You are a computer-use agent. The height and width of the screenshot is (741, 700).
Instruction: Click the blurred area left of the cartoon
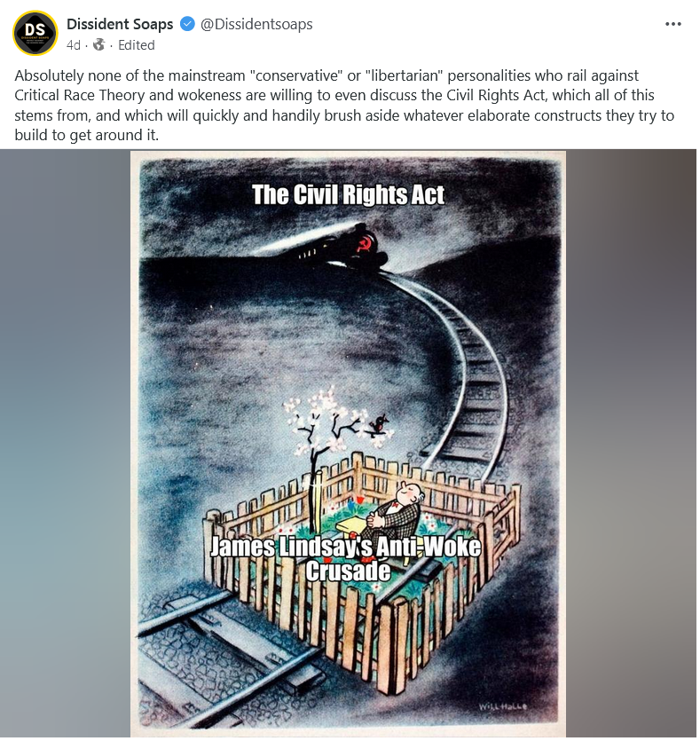point(65,444)
